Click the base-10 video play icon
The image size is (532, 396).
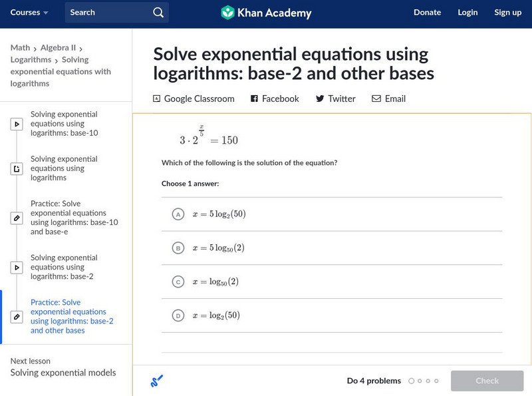(17, 124)
